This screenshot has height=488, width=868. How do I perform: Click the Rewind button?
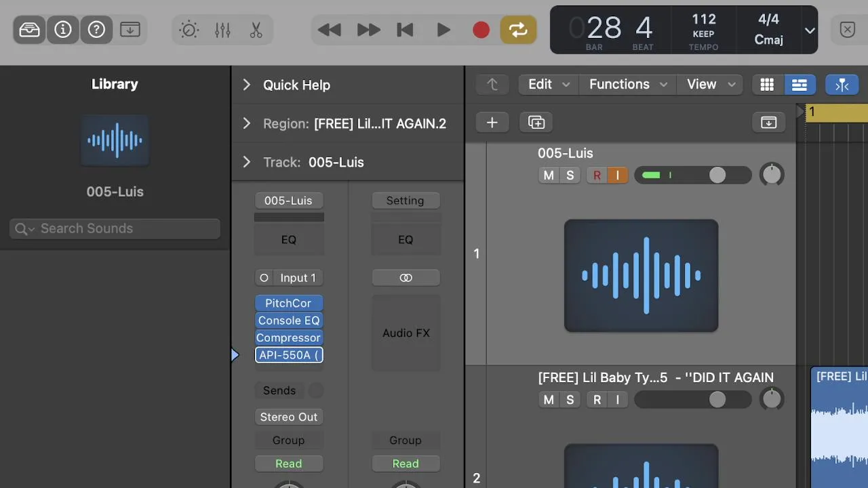point(330,30)
